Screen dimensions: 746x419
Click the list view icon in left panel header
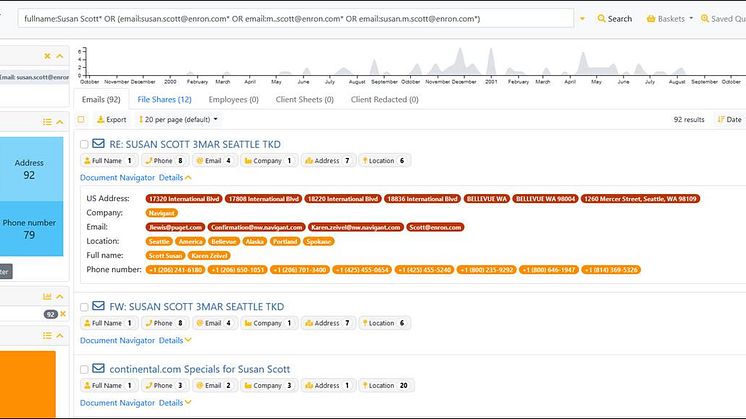47,121
